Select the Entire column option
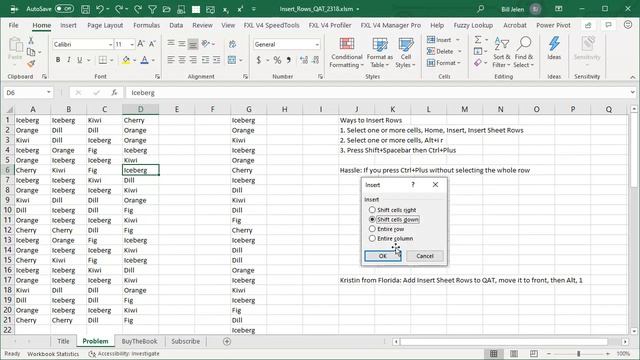Image resolution: width=640 pixels, height=360 pixels. pyautogui.click(x=391, y=238)
